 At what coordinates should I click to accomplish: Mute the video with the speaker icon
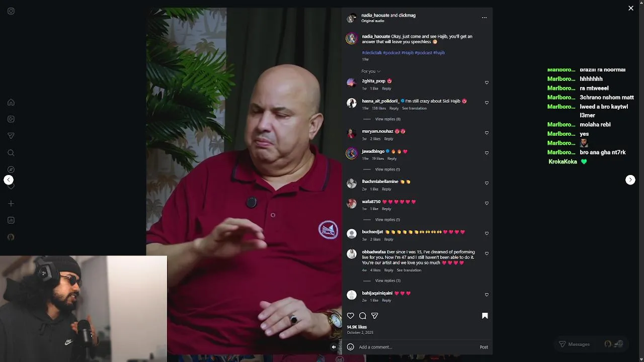[x=334, y=347]
